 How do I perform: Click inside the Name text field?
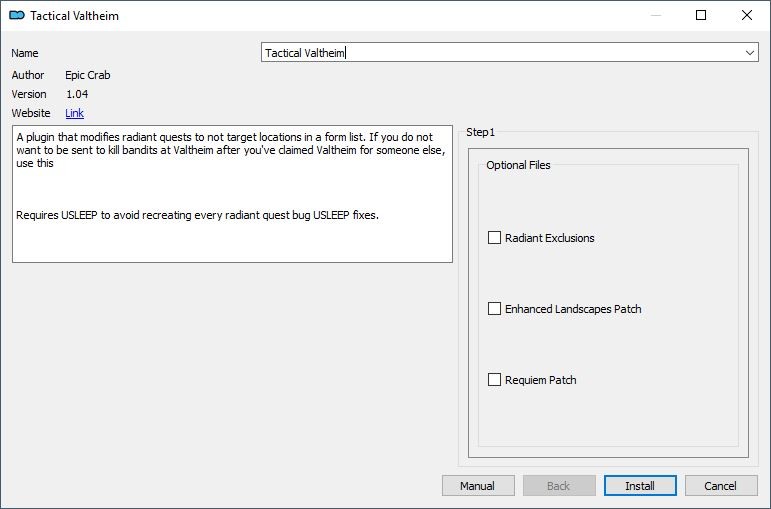coord(502,53)
